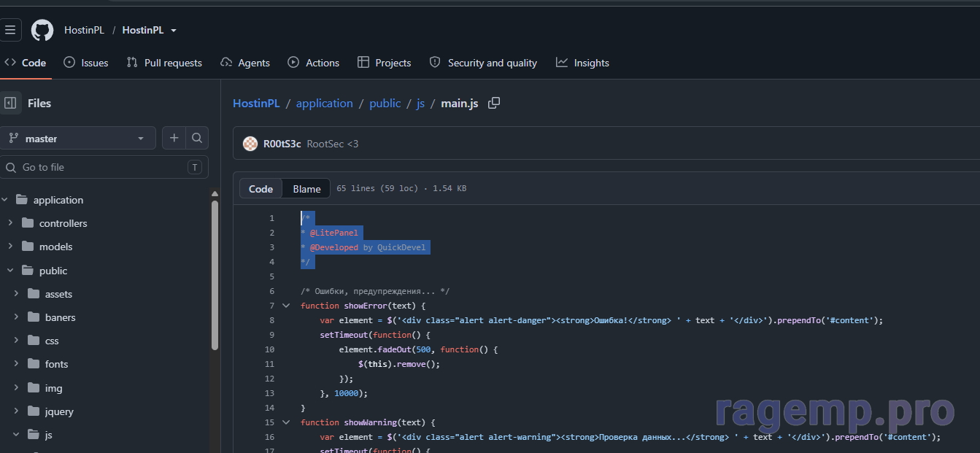Image resolution: width=980 pixels, height=453 pixels.
Task: Fold the showError function at line 7
Action: pos(285,306)
